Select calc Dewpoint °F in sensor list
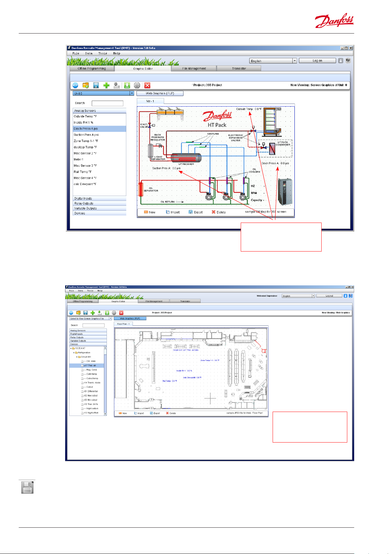Viewport: 392px width, 554px height. pos(99,184)
